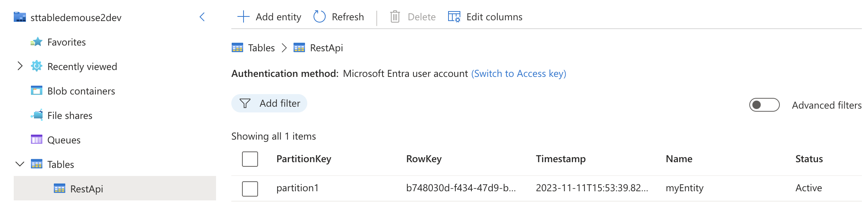Screen dimensions: 868x205
Task: Click the Blob containers icon
Action: (x=37, y=91)
